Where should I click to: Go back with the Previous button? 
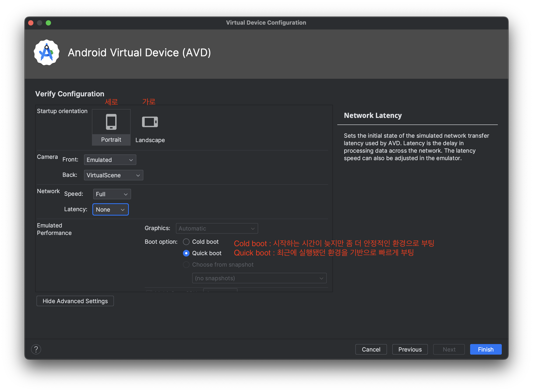(x=410, y=349)
